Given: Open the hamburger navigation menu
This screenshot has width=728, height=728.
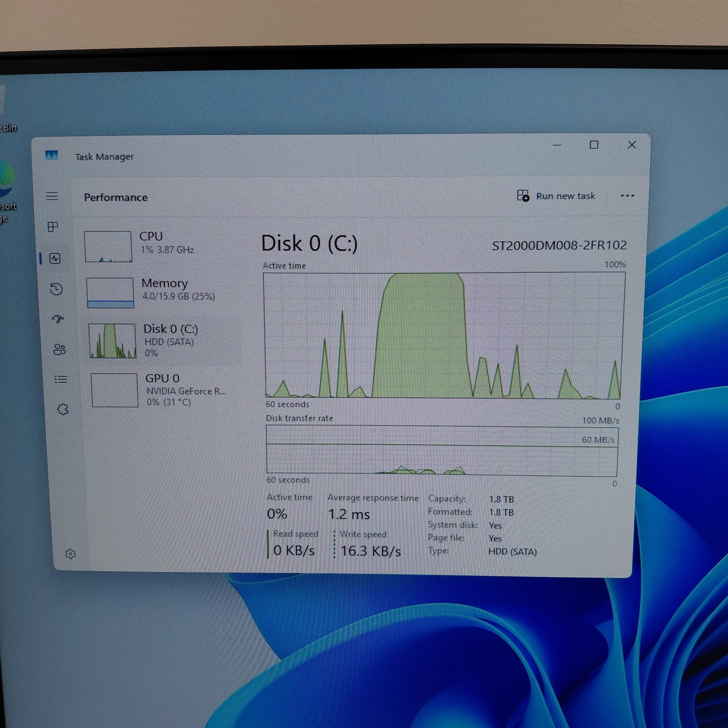Looking at the screenshot, I should point(52,196).
